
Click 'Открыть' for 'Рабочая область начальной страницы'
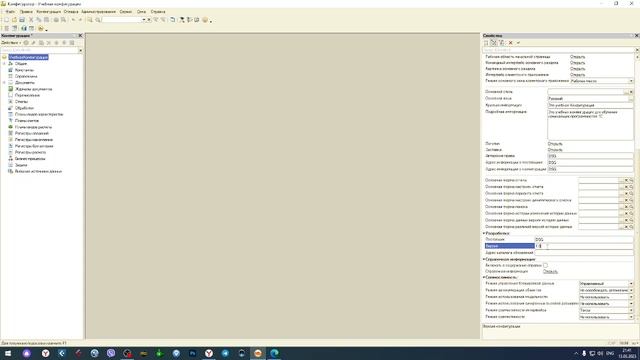pos(578,57)
